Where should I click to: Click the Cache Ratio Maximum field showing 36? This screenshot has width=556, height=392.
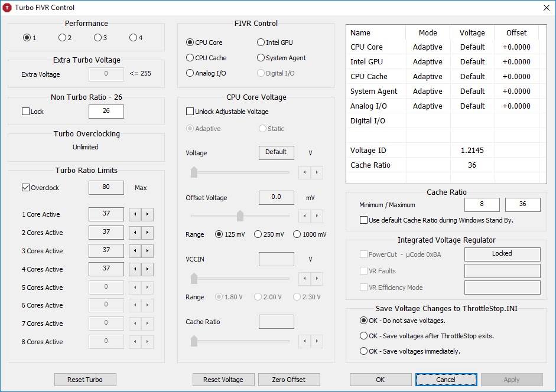pos(523,204)
